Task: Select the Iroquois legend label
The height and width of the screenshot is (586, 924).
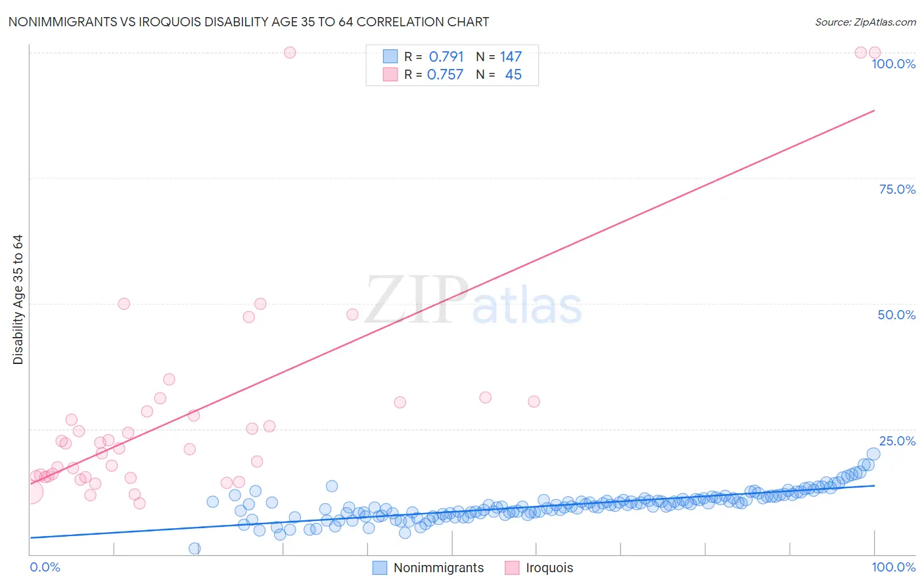Action: tap(549, 568)
